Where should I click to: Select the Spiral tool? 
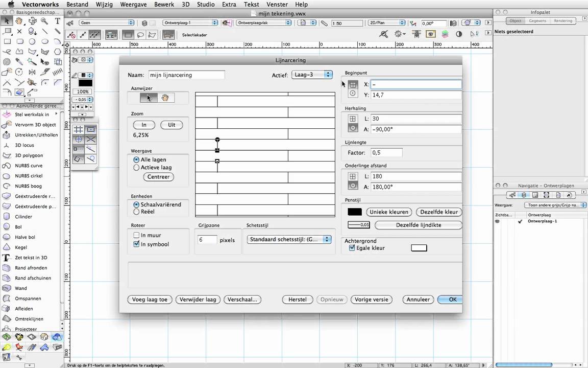7,61
